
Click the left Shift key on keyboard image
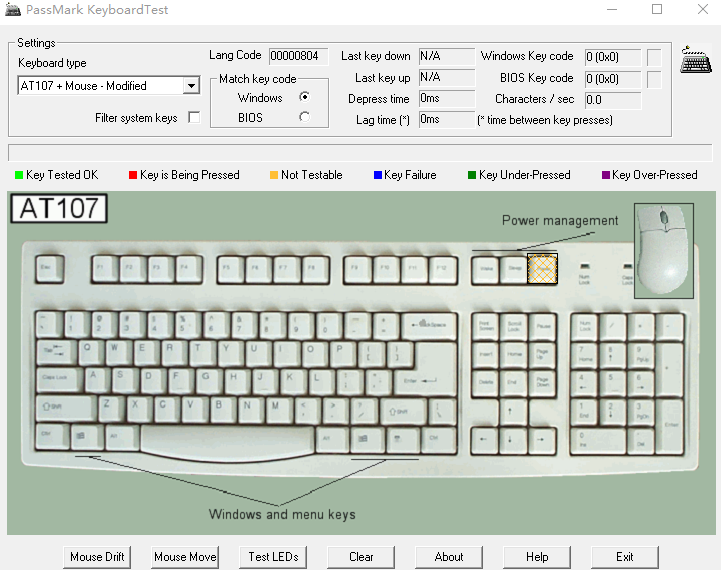(x=66, y=408)
